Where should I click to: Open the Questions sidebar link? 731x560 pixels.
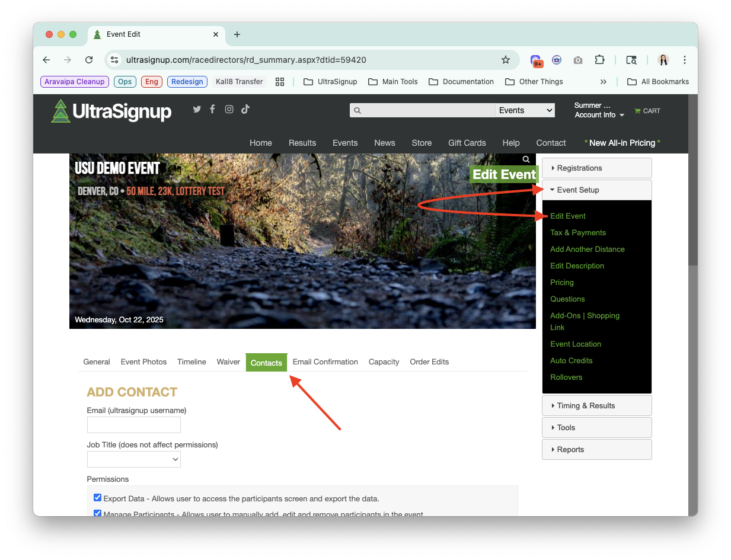point(567,299)
